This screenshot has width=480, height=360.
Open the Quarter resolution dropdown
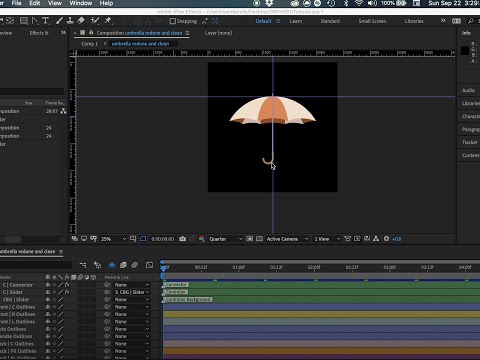(x=226, y=239)
